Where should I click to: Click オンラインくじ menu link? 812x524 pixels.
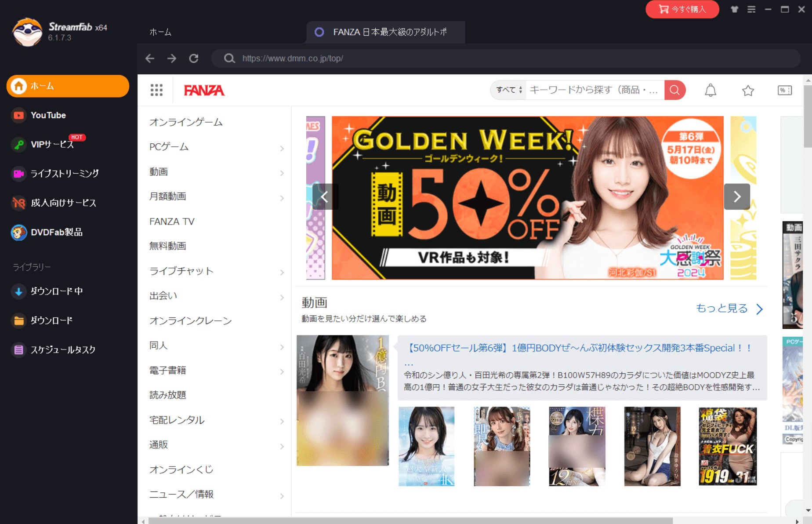(x=181, y=470)
